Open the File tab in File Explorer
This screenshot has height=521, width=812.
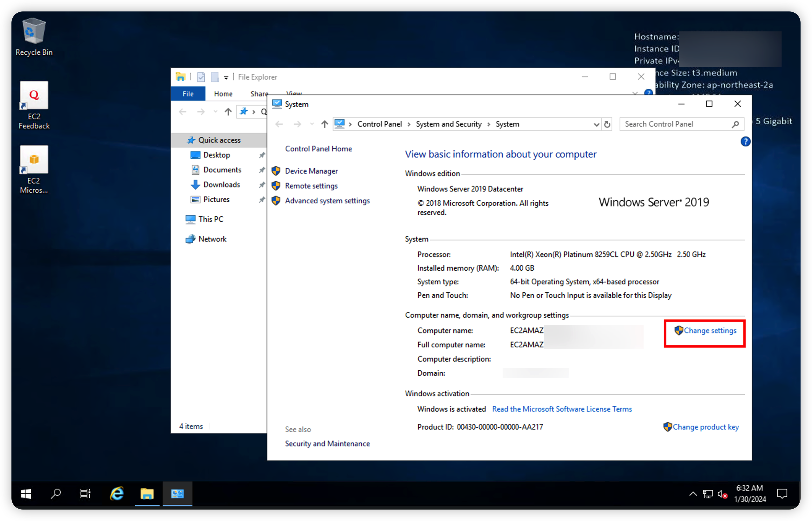188,94
